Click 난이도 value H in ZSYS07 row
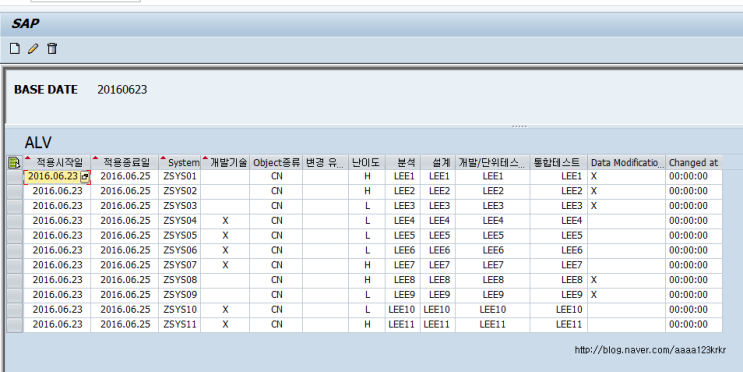The height and width of the screenshot is (372, 743). pyautogui.click(x=367, y=265)
